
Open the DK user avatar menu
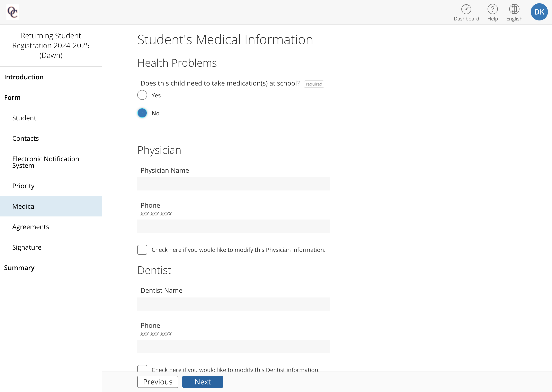point(539,12)
